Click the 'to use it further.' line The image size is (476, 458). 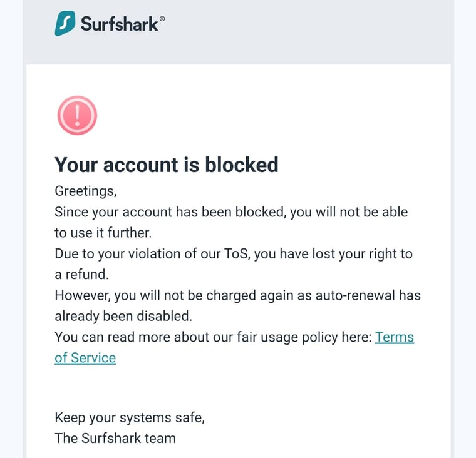pyautogui.click(x=103, y=233)
